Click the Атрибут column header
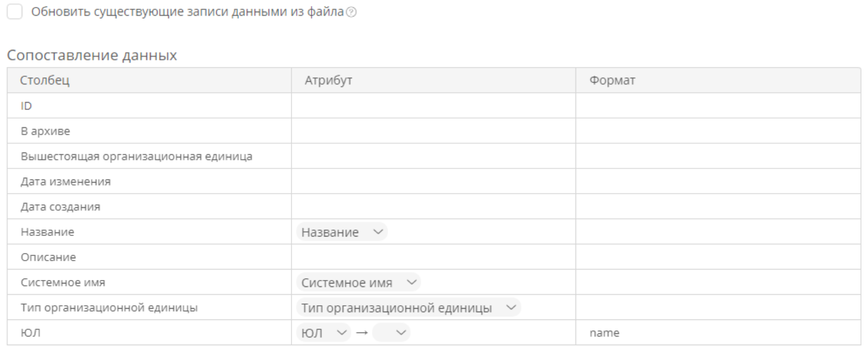This screenshot has height=351, width=868. tap(433, 80)
